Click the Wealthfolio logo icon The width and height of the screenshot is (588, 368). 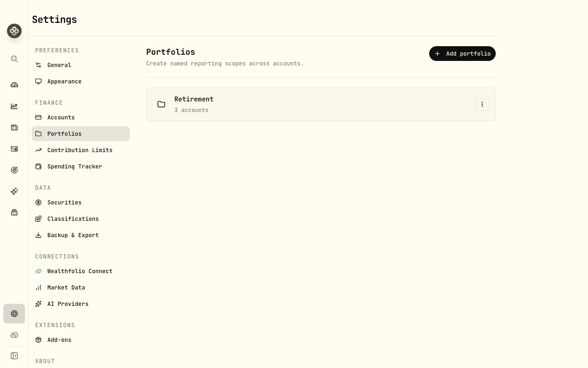click(14, 31)
